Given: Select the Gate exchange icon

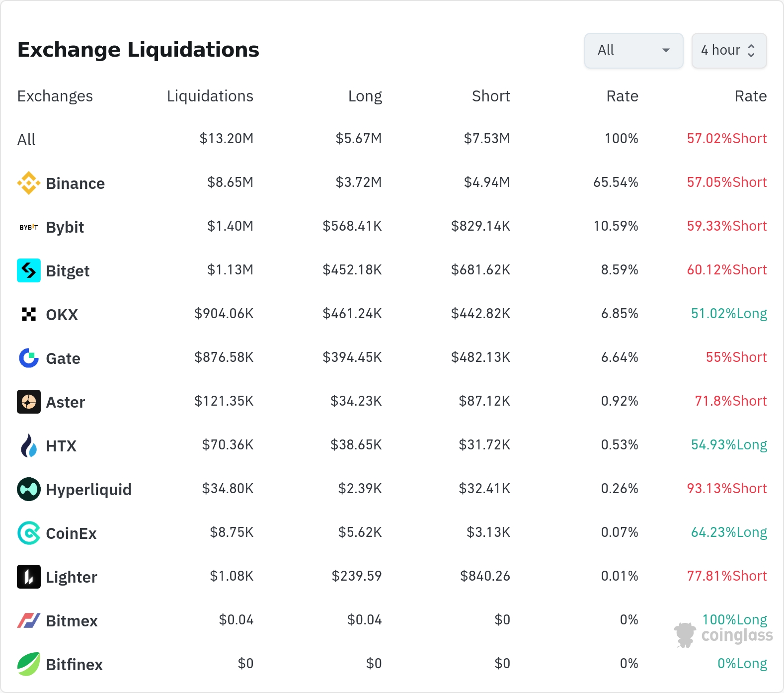Looking at the screenshot, I should (x=29, y=358).
